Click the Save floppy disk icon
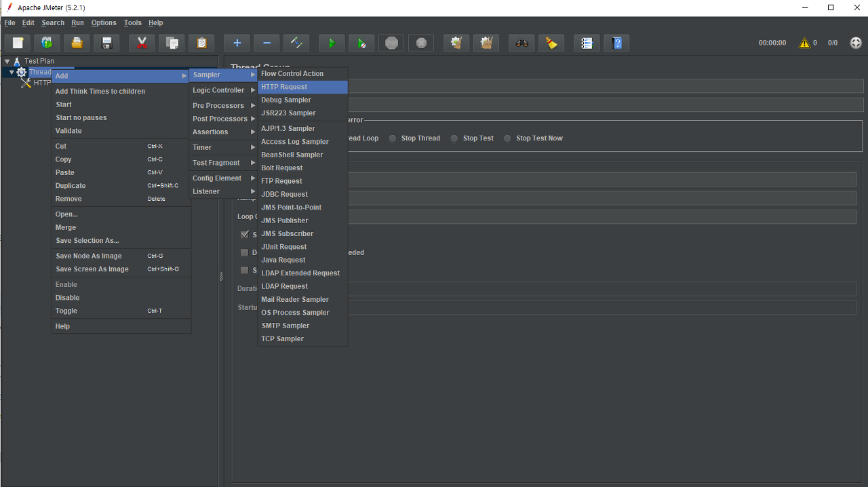 (106, 43)
